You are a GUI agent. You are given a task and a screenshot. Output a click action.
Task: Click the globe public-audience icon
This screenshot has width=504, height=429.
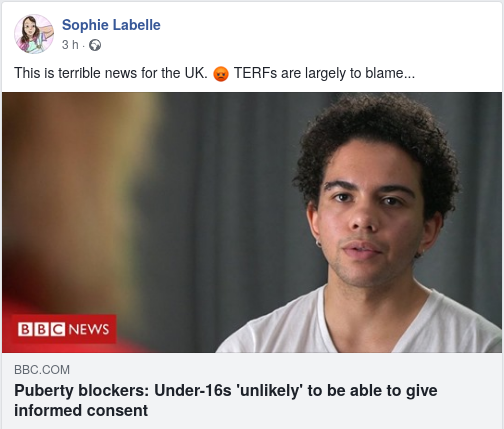pyautogui.click(x=95, y=45)
